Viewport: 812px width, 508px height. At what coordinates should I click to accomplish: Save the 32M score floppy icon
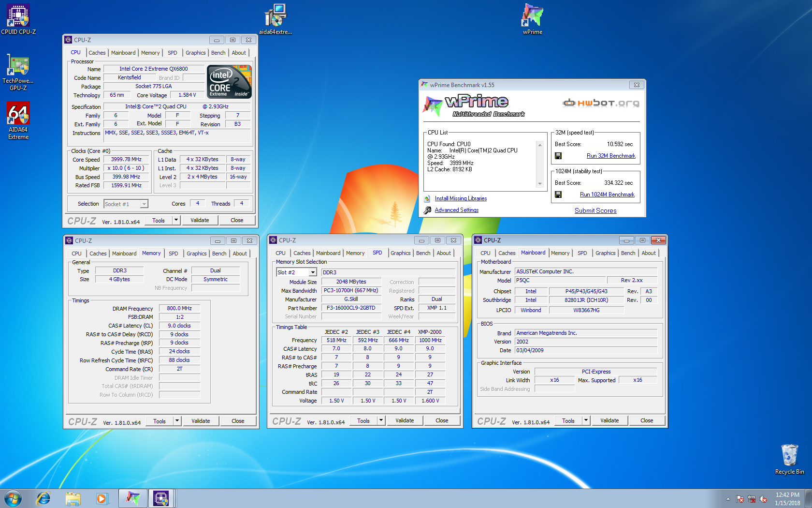pos(558,156)
